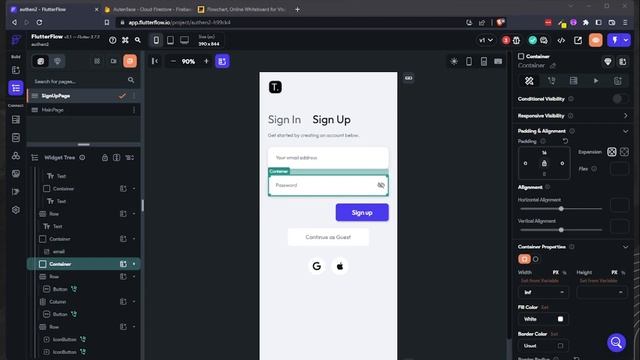Open run mode dropdown arrow
Screen dimensions: 640x360
pyautogui.click(x=626, y=40)
